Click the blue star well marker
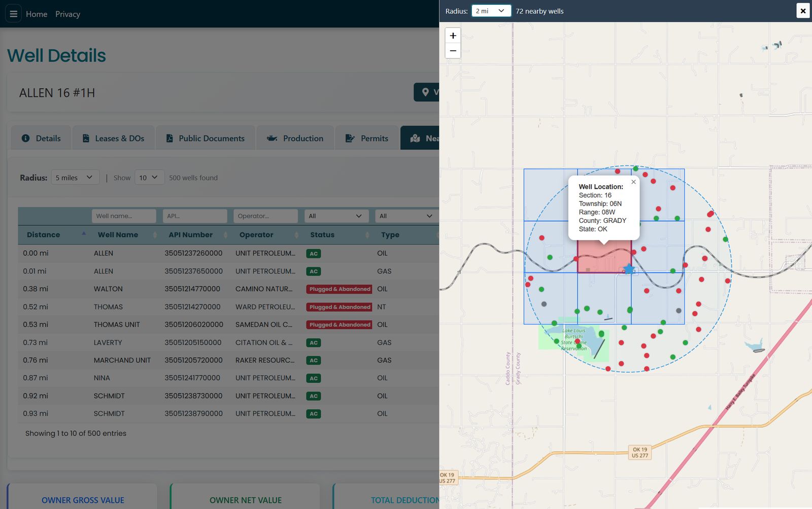The height and width of the screenshot is (509, 812). (x=629, y=269)
